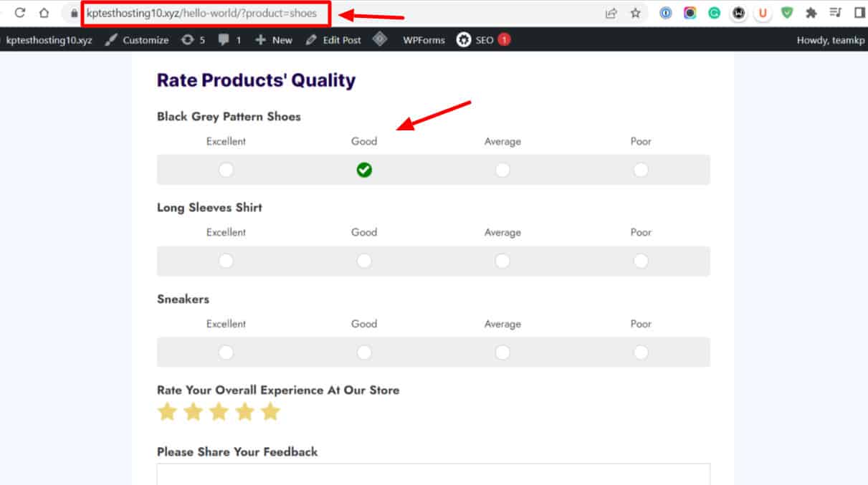Select Average for Long Sleeves Shirt
868x485 pixels.
pyautogui.click(x=502, y=261)
